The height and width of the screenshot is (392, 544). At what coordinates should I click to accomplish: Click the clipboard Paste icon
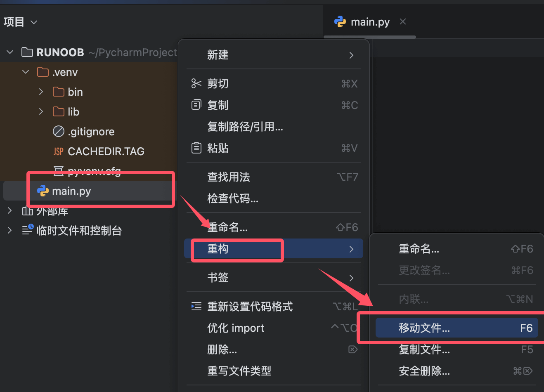coord(196,148)
